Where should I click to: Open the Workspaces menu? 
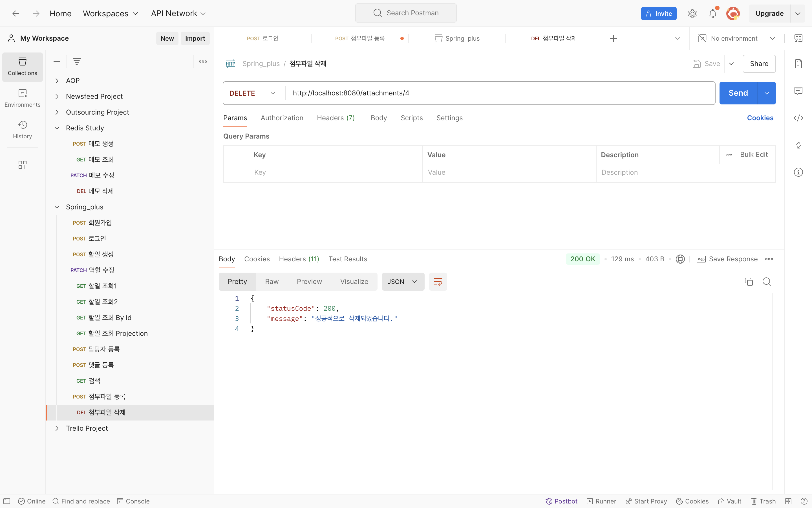click(111, 14)
